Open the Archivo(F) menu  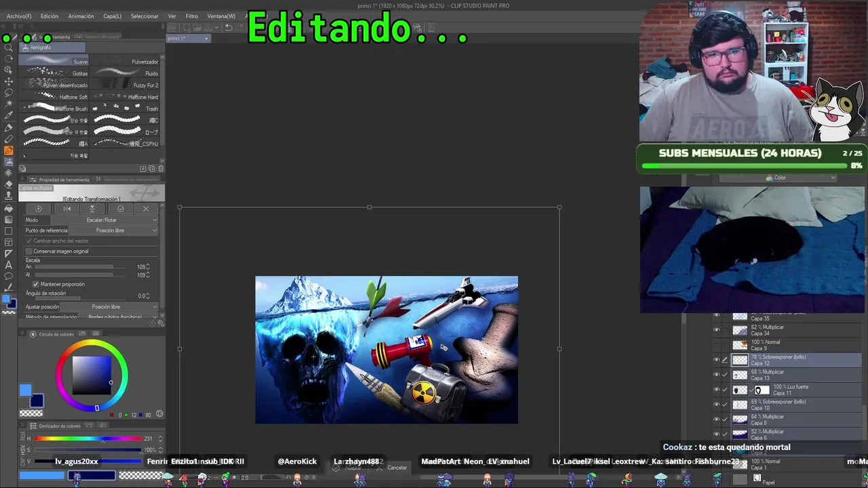point(18,16)
